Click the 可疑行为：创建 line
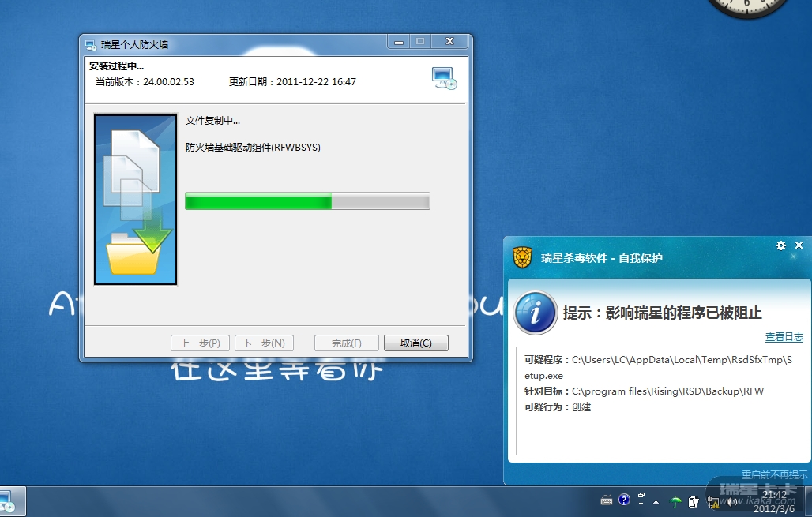The image size is (812, 517). pos(557,406)
